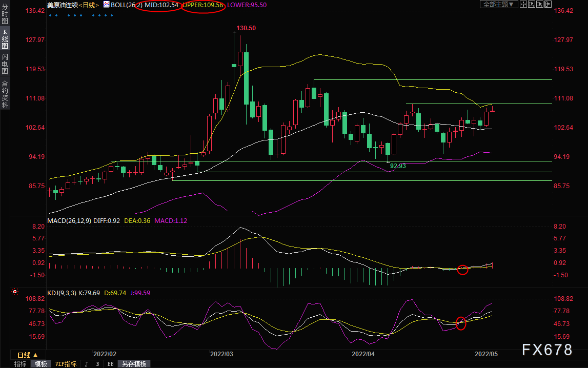588x368 pixels.
Task: Select the 模板 bottom tab
Action: coord(41,364)
